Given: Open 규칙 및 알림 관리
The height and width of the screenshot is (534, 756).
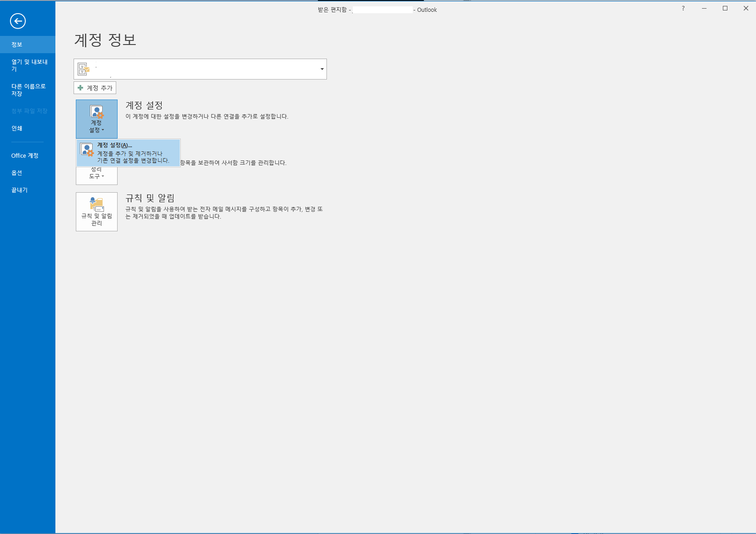Looking at the screenshot, I should pos(97,212).
